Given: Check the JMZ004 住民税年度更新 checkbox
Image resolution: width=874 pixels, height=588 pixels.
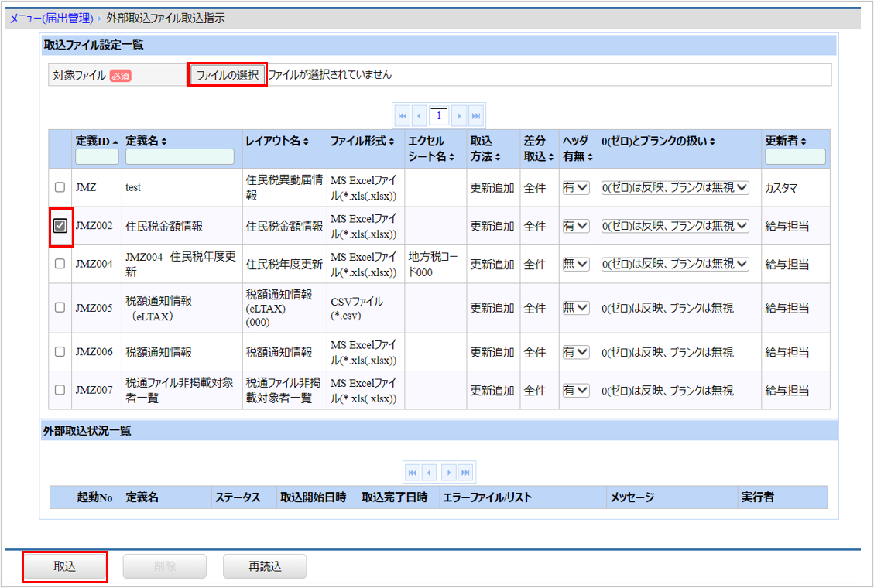Looking at the screenshot, I should click(60, 264).
